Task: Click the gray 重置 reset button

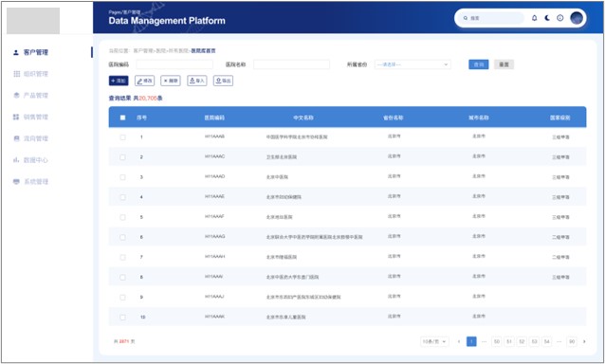Action: click(504, 64)
